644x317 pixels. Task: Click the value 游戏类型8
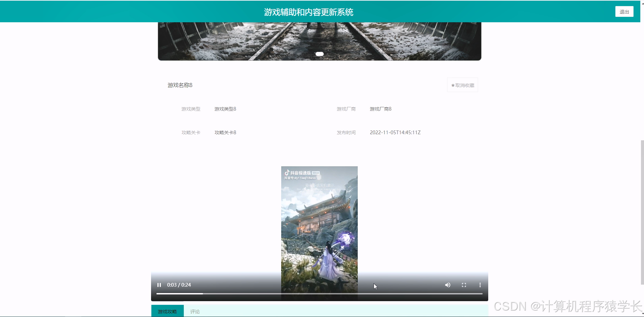pyautogui.click(x=225, y=109)
